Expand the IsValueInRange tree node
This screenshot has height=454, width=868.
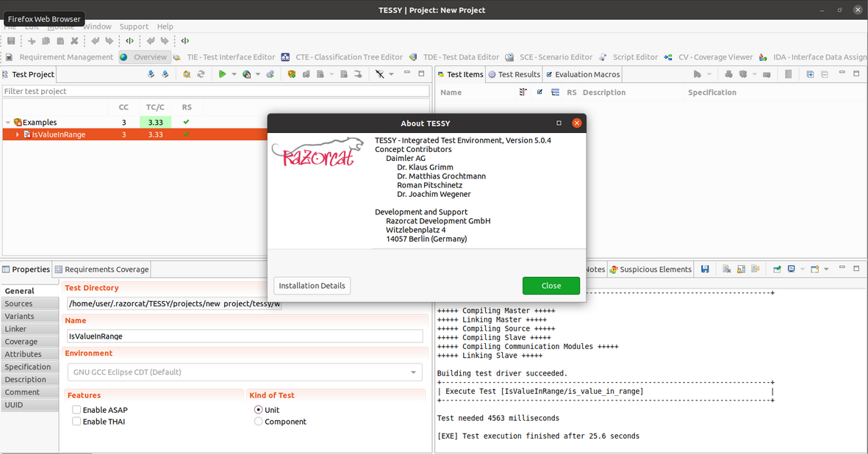[x=18, y=134]
